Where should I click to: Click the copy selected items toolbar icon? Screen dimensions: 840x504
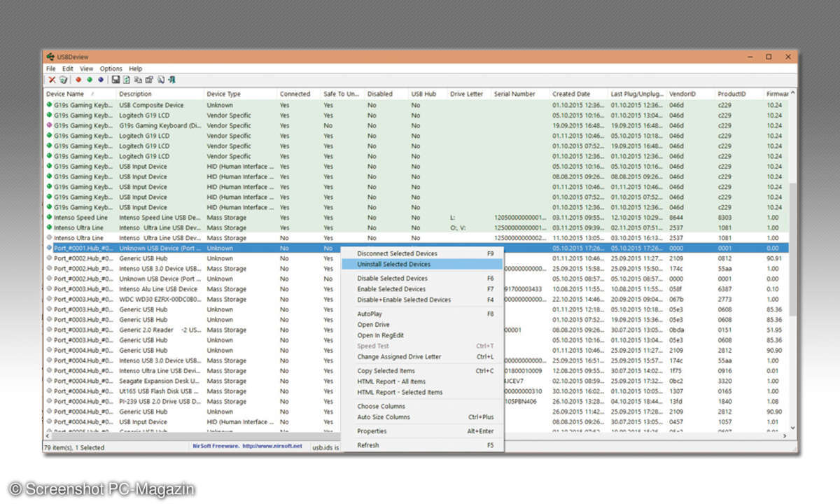pos(138,80)
